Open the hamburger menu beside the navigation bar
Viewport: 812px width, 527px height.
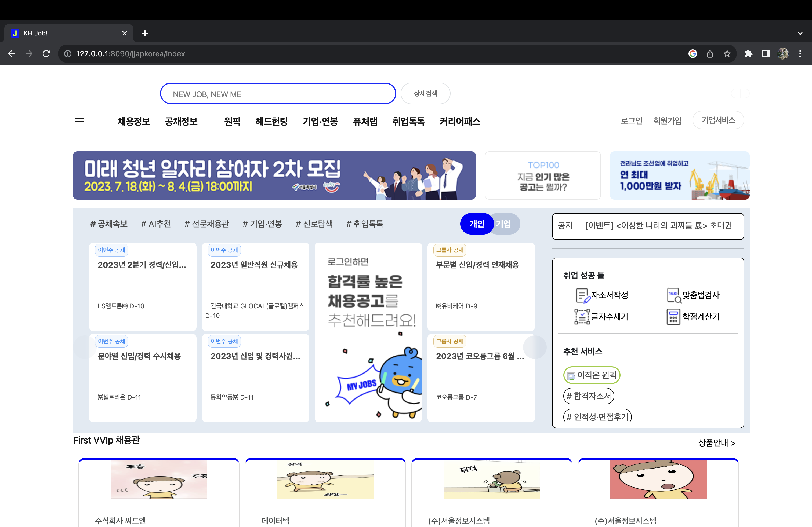[79, 122]
